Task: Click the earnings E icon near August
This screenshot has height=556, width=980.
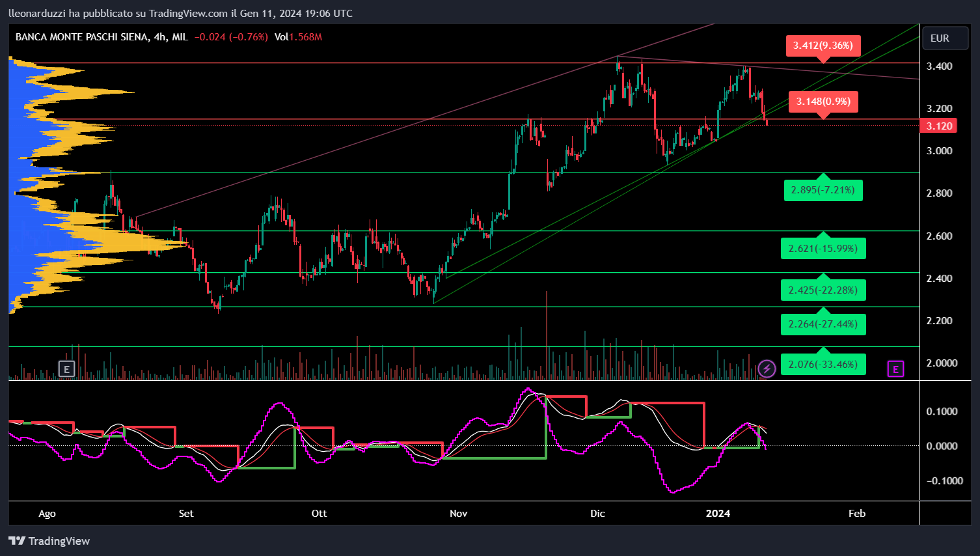Action: click(66, 369)
